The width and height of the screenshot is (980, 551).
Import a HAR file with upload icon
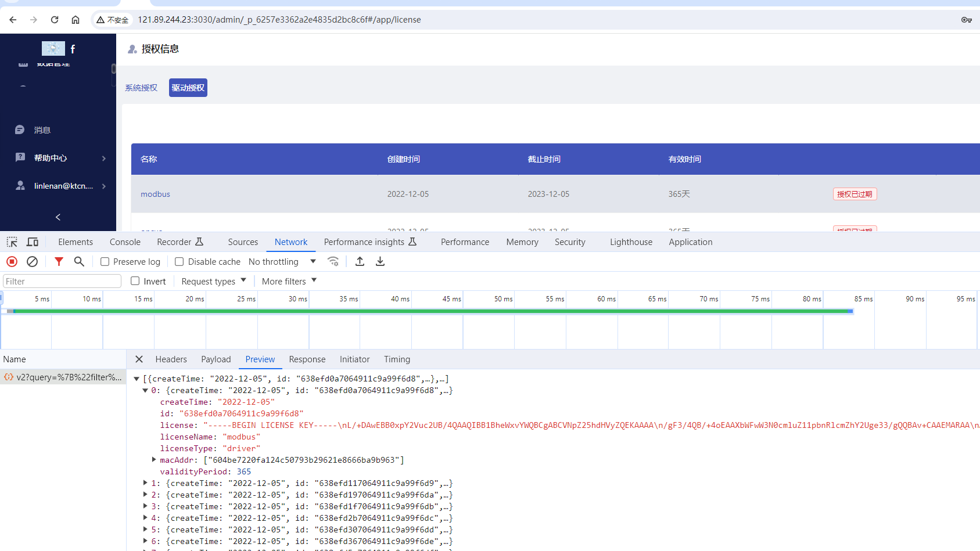point(360,262)
